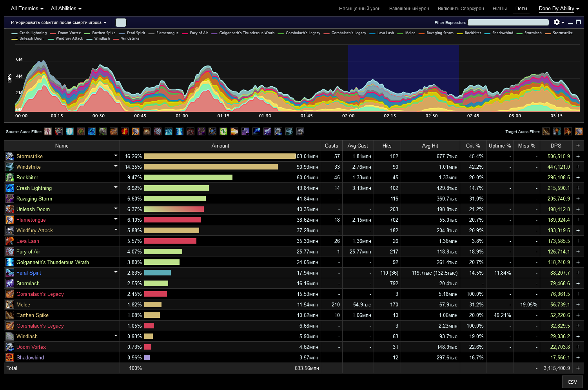This screenshot has width=588, height=390.
Task: Click the last Target Auras Filter icon
Action: coord(579,131)
